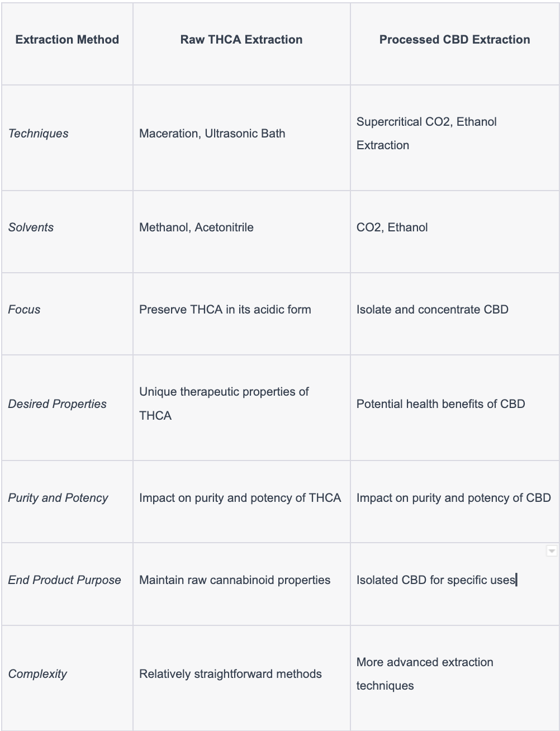Image resolution: width=560 pixels, height=731 pixels.
Task: Select the 'Desired Properties' row label
Action: [57, 404]
